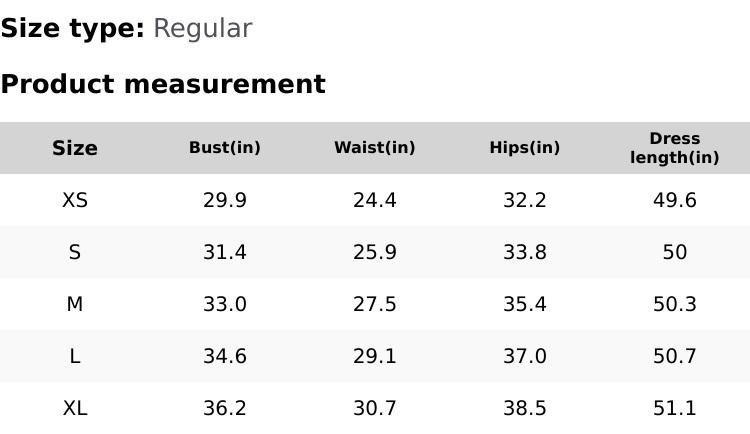Click the M hips value 35.4

525,304
